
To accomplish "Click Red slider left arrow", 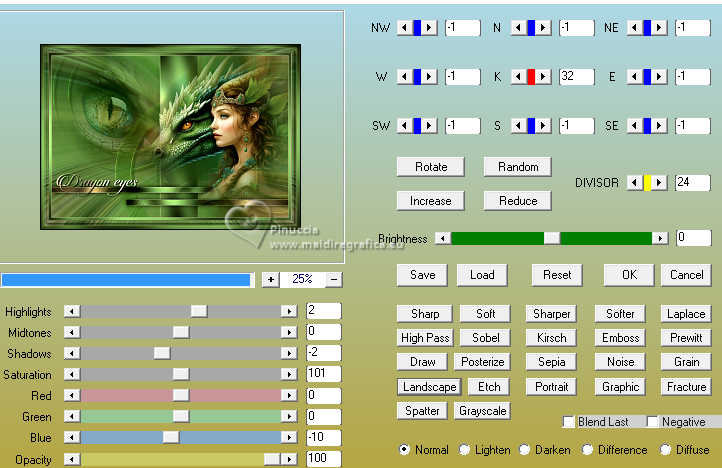I will point(72,395).
